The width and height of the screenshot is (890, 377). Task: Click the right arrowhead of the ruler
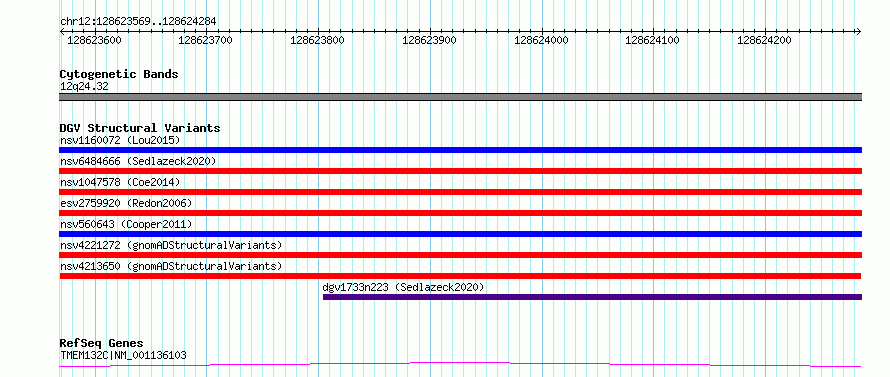click(x=859, y=31)
